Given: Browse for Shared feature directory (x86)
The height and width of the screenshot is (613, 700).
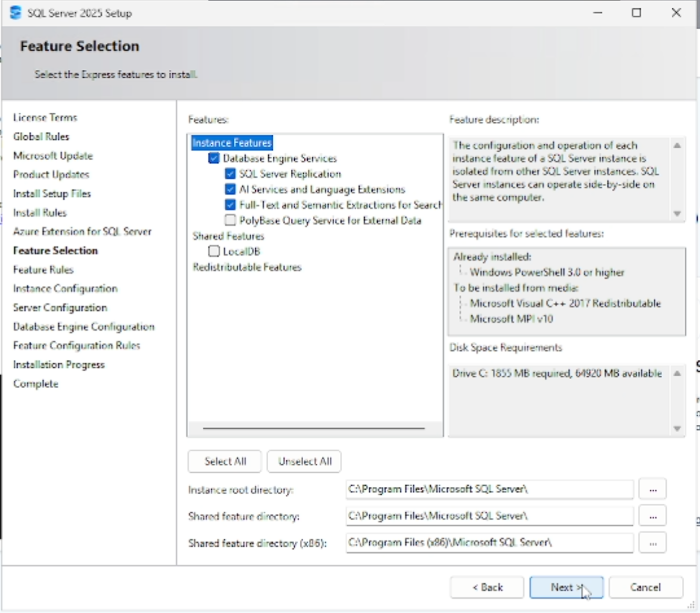Looking at the screenshot, I should pos(652,543).
